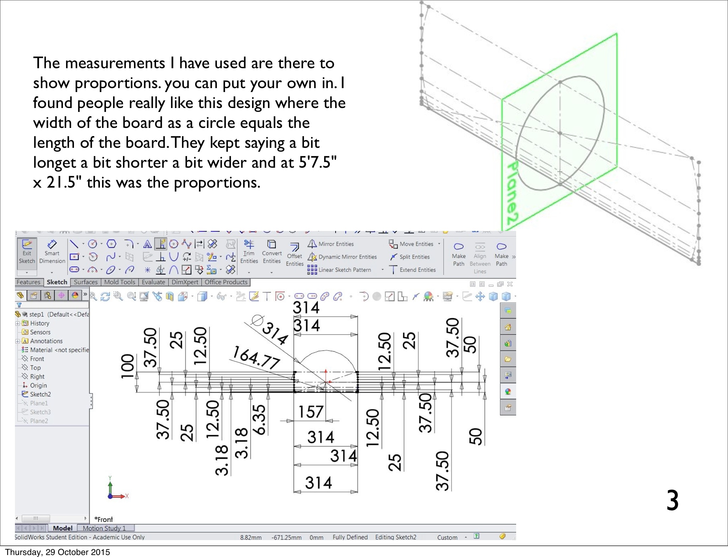The height and width of the screenshot is (560, 728).
Task: Open the Motion Study 1 tab
Action: pyautogui.click(x=104, y=528)
